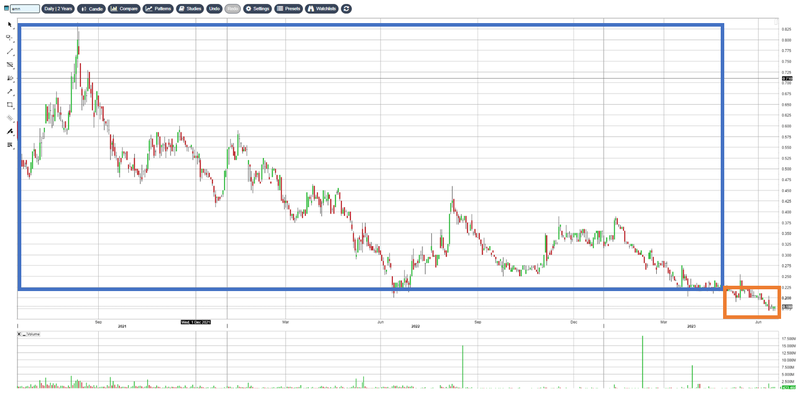The image size is (800, 394).
Task: Click the stock symbol input field
Action: pos(24,9)
